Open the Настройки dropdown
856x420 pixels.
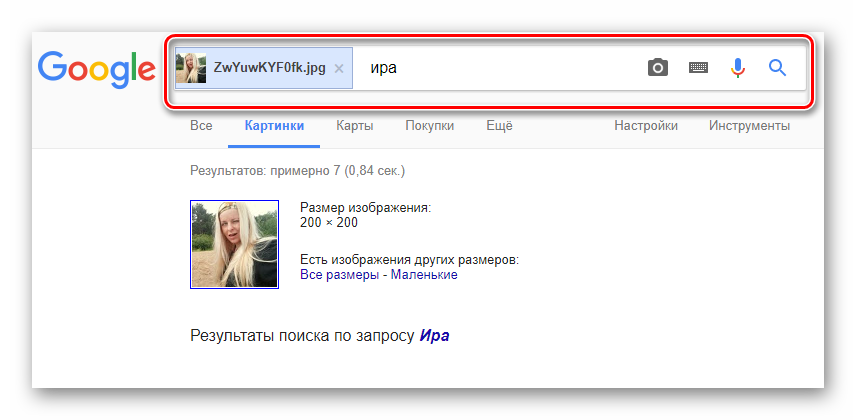pyautogui.click(x=645, y=126)
